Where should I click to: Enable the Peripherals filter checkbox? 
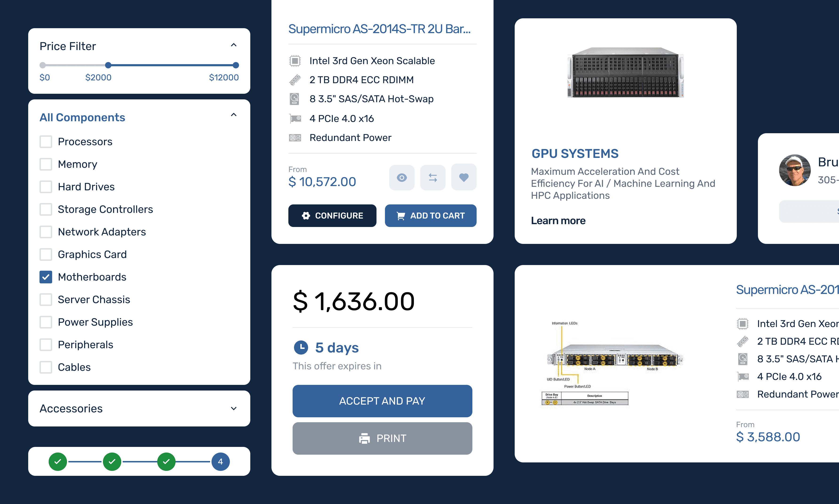pos(46,345)
